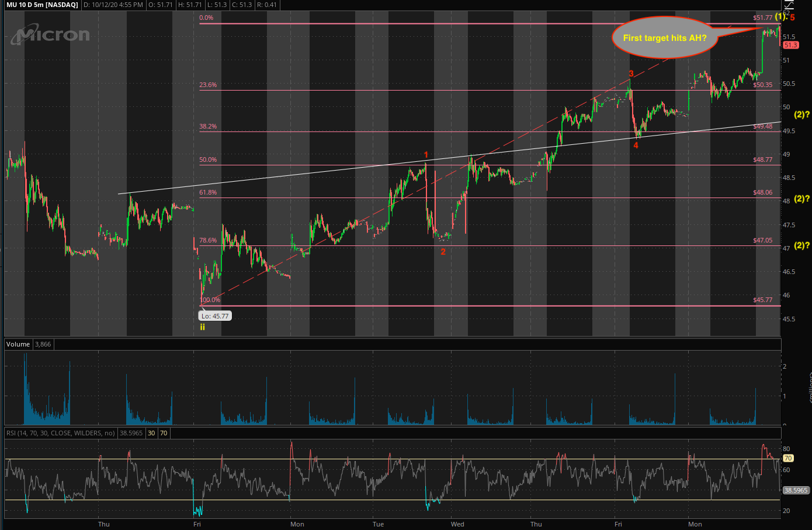This screenshot has height=530, width=812.
Task: Click the volume value 3,866 field
Action: 43,344
